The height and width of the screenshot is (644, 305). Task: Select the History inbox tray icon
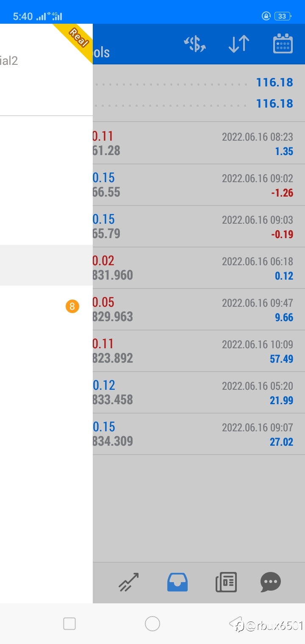tap(177, 582)
